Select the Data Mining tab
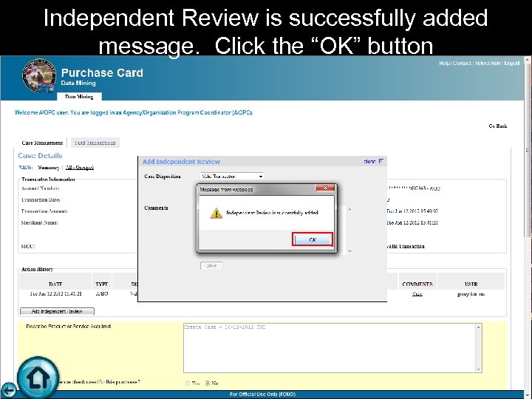The height and width of the screenshot is (399, 532). 79,96
